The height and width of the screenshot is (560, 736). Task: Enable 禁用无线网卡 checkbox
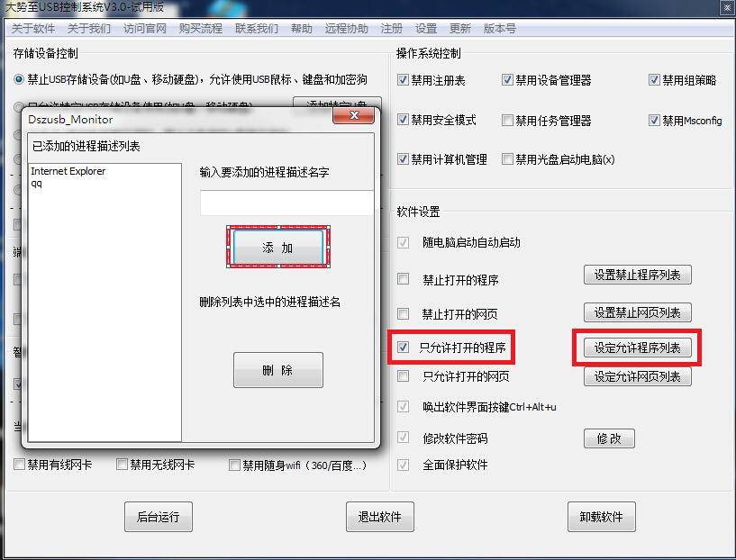click(122, 465)
